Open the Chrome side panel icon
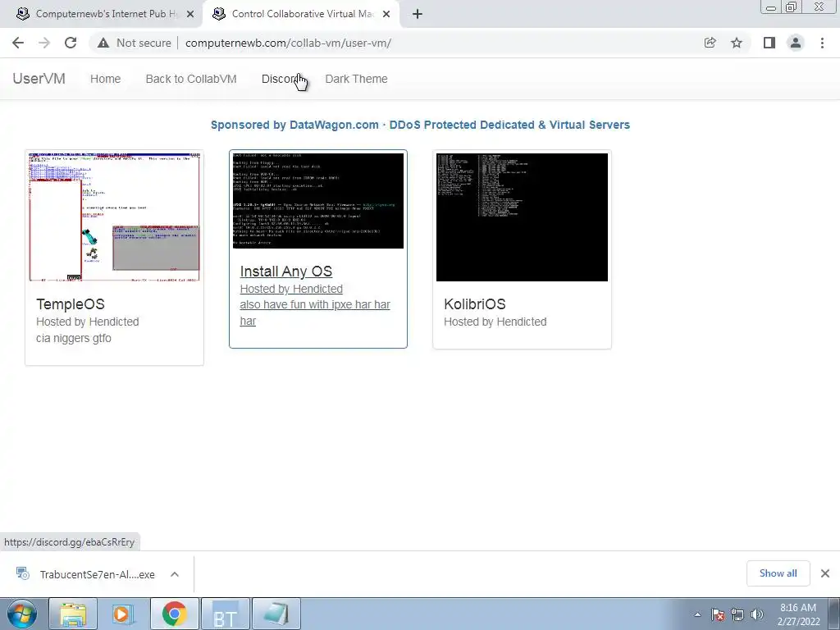Viewport: 840px width, 630px height. [769, 43]
